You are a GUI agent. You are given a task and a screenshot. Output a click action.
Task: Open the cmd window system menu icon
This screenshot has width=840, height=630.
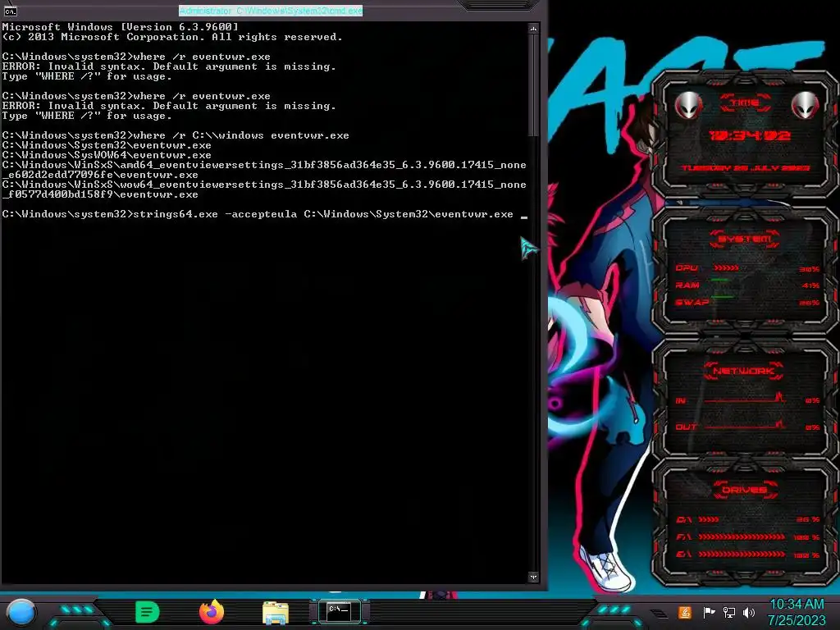10,11
